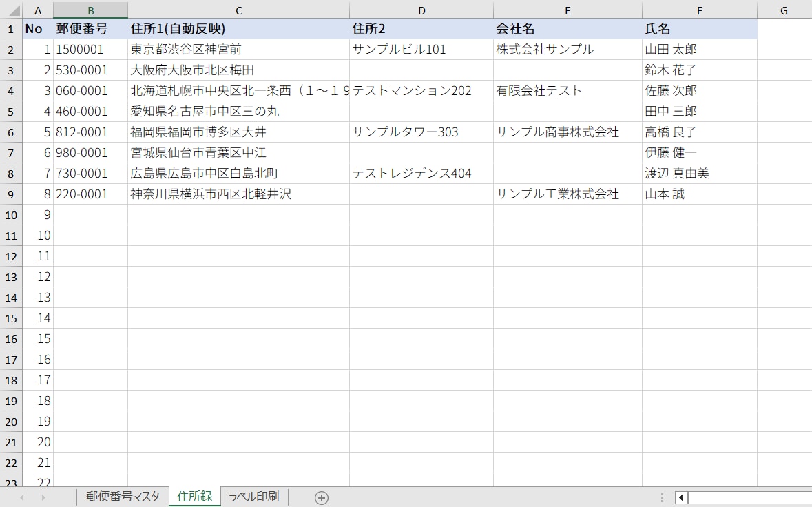Select name cell 山本 誠
812x507 pixels.
point(700,194)
